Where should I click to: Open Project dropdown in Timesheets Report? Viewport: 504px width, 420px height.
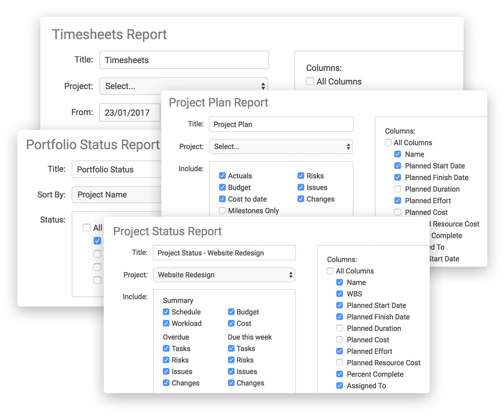[x=184, y=86]
